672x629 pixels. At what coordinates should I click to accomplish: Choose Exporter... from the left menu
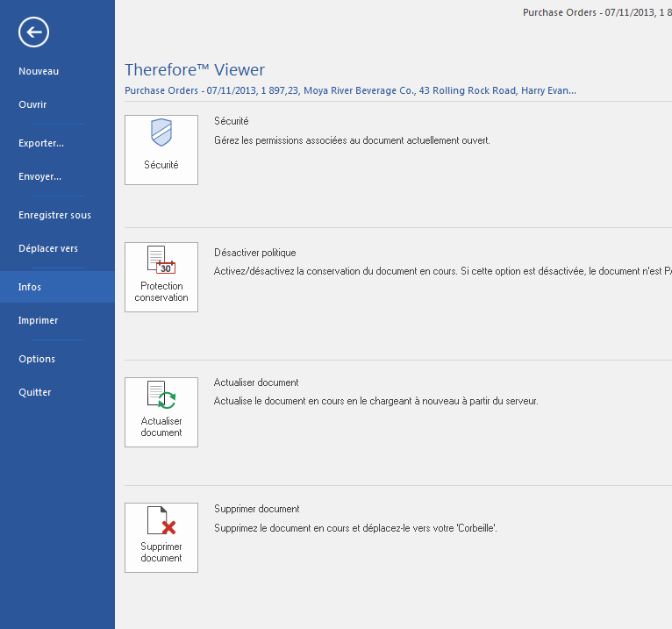pyautogui.click(x=41, y=143)
